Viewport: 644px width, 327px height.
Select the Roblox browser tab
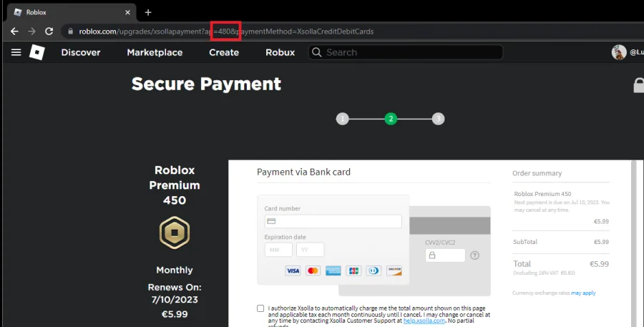[72, 12]
